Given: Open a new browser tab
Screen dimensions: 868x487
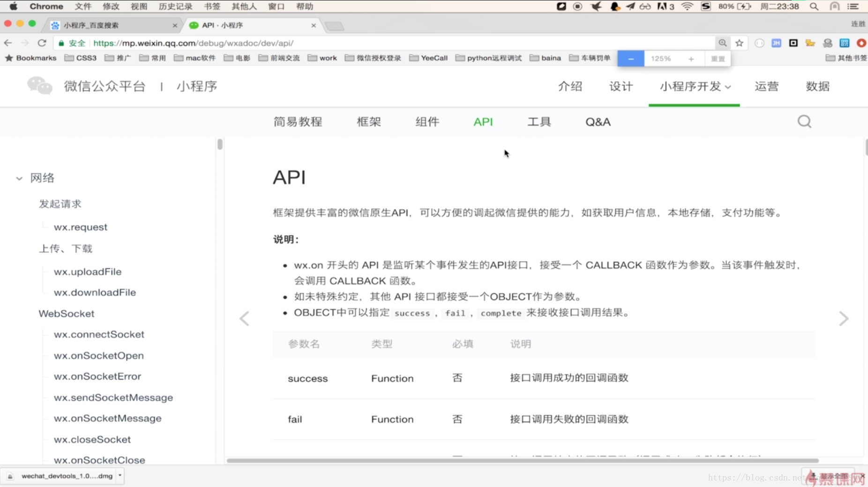Looking at the screenshot, I should click(335, 26).
